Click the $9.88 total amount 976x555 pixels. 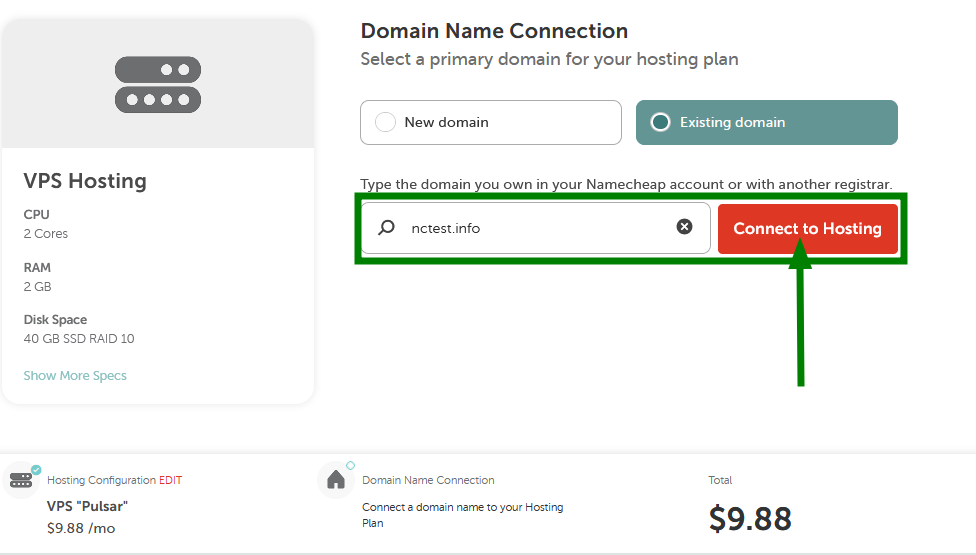click(x=749, y=518)
